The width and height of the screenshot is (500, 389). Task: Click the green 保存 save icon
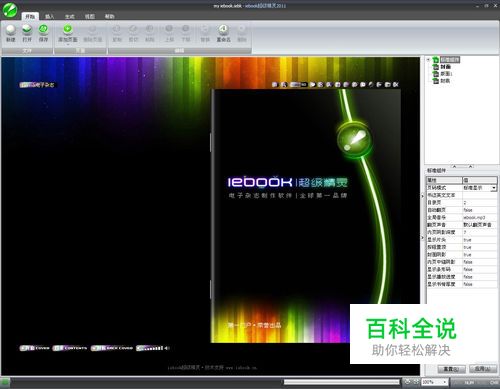pos(43,29)
